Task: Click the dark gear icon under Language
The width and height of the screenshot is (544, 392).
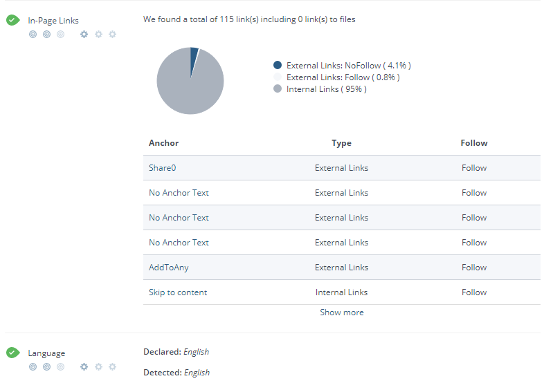Action: click(x=84, y=366)
